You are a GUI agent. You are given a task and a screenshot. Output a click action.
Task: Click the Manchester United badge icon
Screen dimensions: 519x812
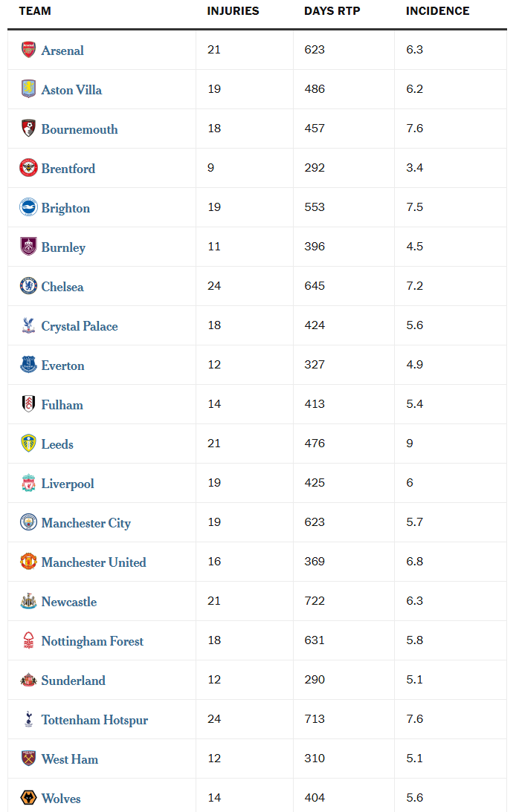point(28,562)
